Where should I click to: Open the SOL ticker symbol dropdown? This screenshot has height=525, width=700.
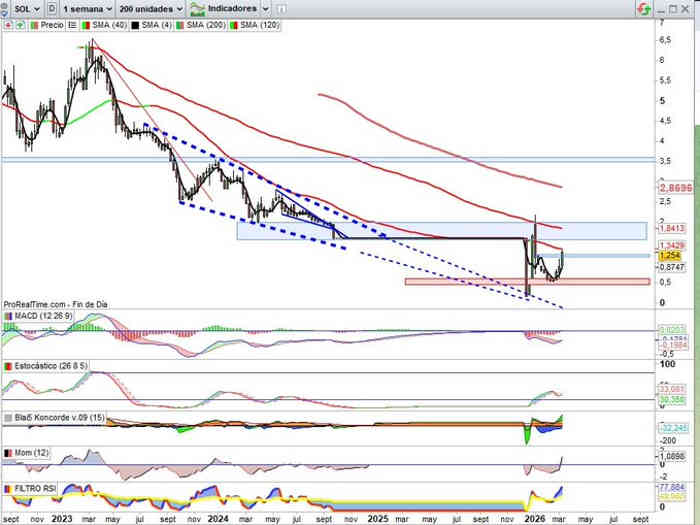(22, 7)
